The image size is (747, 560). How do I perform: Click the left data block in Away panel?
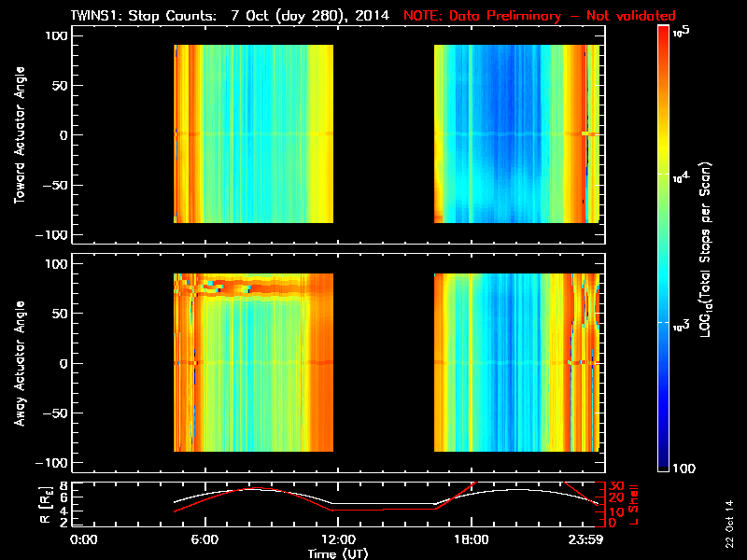click(x=253, y=362)
